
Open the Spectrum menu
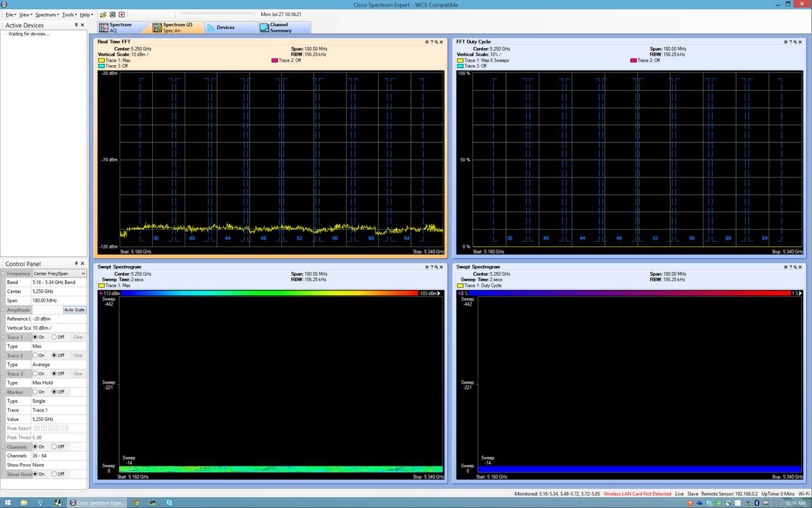tap(47, 15)
